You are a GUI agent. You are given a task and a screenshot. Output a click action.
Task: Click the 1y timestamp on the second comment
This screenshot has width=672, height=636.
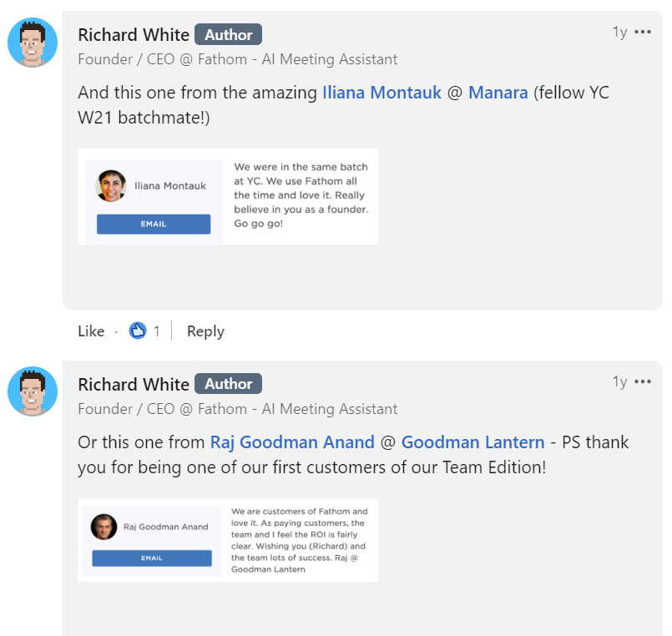click(x=619, y=381)
